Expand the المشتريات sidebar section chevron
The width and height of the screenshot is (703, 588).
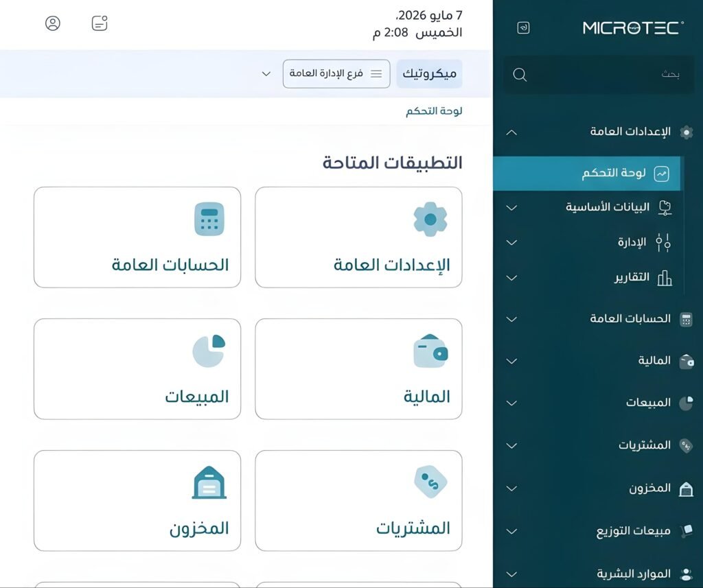pyautogui.click(x=511, y=445)
